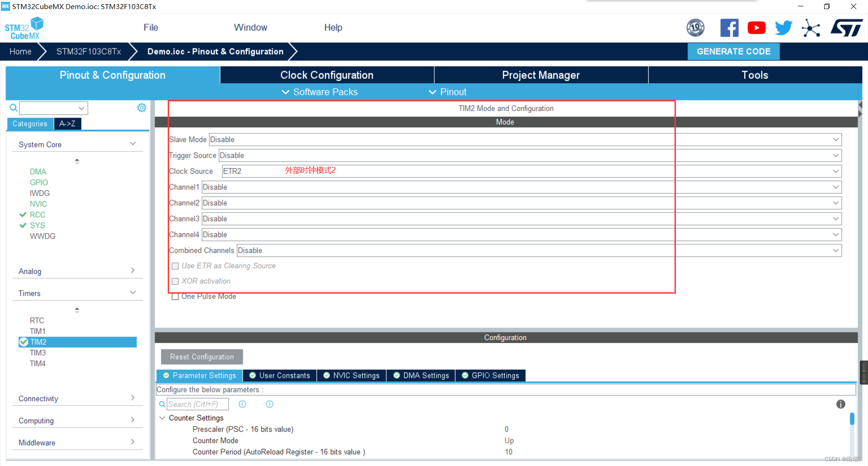Open the Channel2 dropdown

pos(522,203)
